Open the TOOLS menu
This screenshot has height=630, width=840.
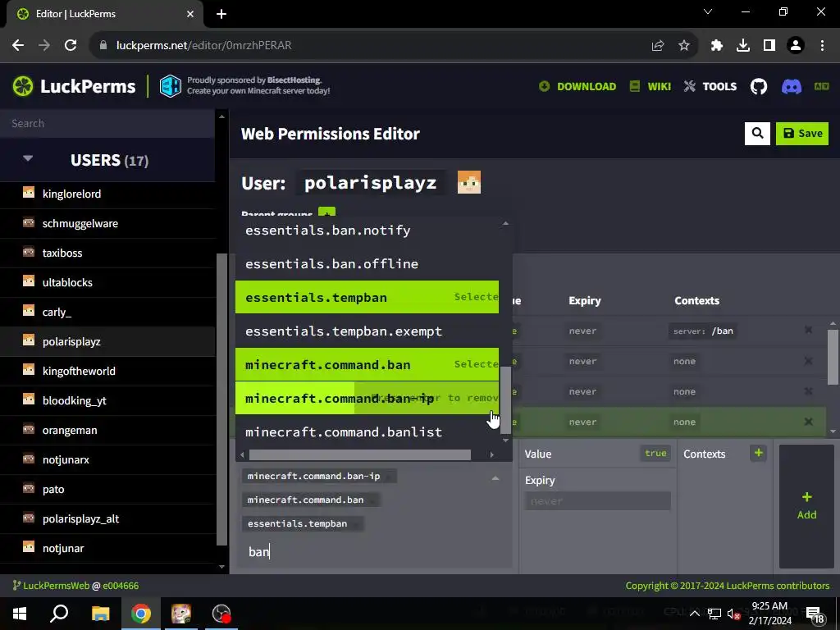click(x=710, y=86)
